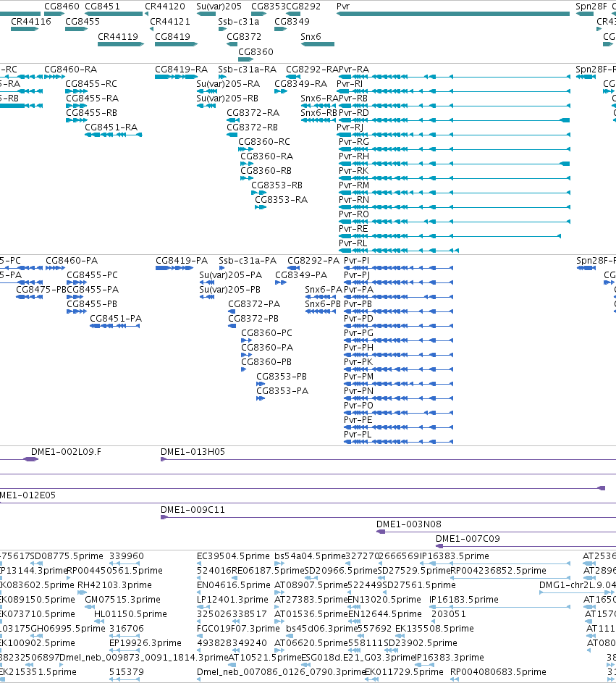Click the Pvr-PI protein label
Image resolution: width=616 pixels, height=683 pixels.
(357, 261)
